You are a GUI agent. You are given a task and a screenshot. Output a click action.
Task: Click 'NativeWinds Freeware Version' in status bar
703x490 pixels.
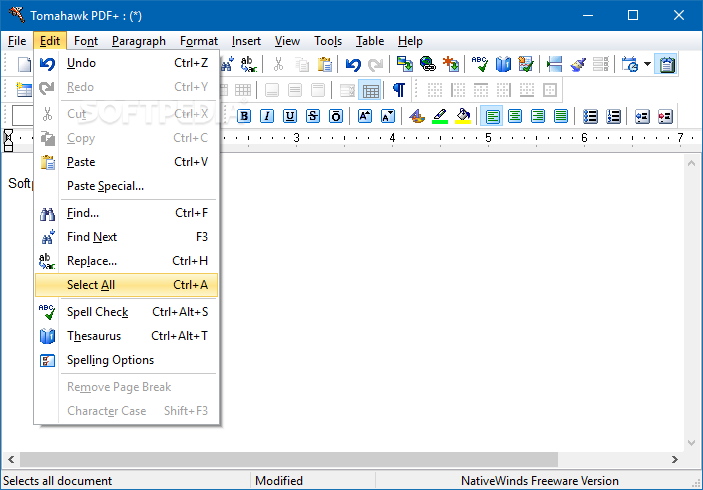click(x=539, y=481)
